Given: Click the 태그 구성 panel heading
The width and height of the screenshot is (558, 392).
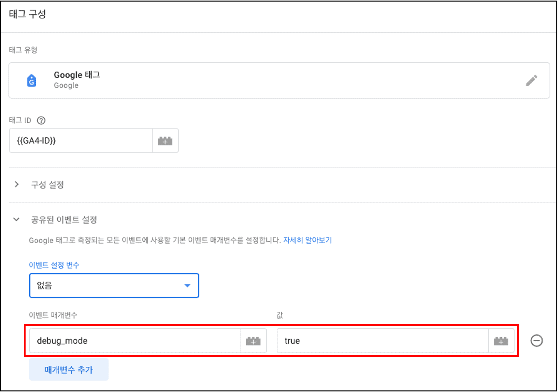Looking at the screenshot, I should 27,14.
